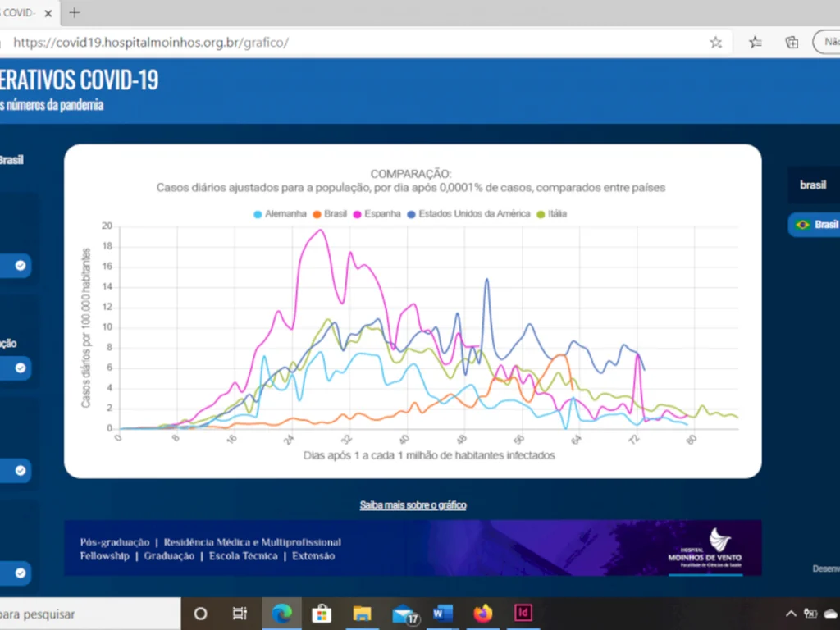The width and height of the screenshot is (840, 630).
Task: Click the Brasil legend orange color marker
Action: [x=317, y=213]
